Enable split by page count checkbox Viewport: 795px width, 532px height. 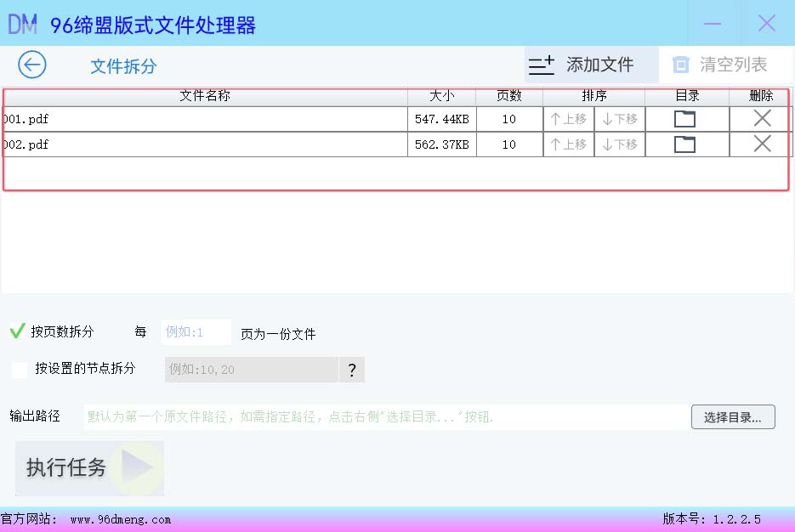[17, 331]
